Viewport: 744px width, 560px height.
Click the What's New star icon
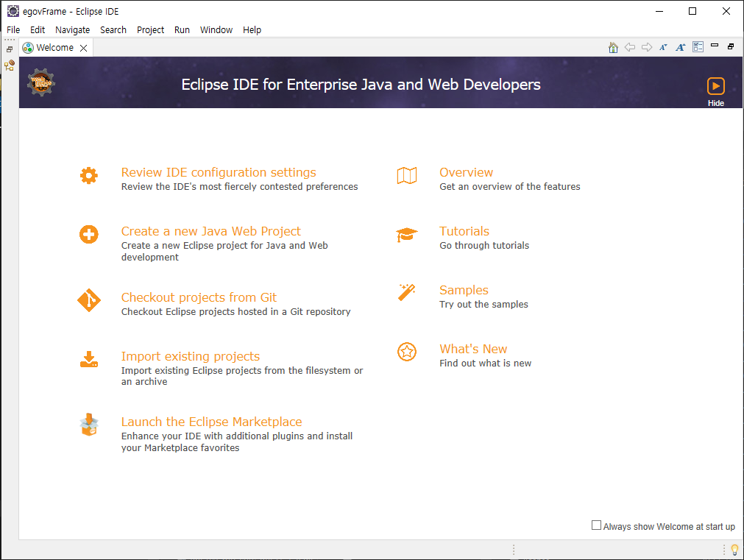point(407,352)
